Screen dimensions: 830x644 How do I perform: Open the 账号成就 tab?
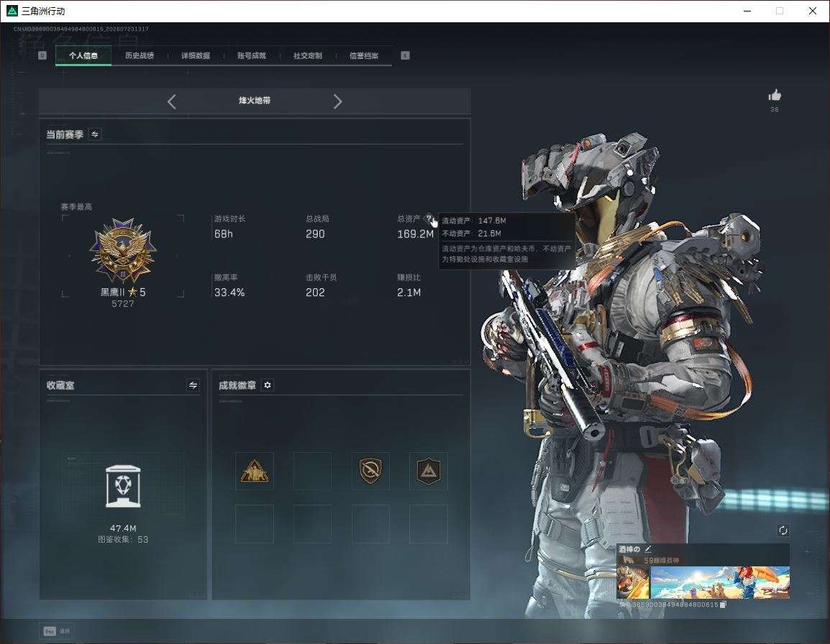252,55
